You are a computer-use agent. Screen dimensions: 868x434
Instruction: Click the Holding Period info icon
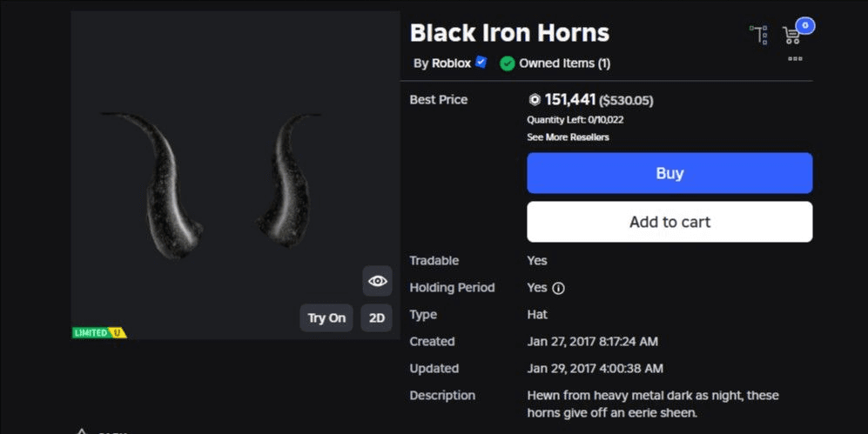(559, 288)
